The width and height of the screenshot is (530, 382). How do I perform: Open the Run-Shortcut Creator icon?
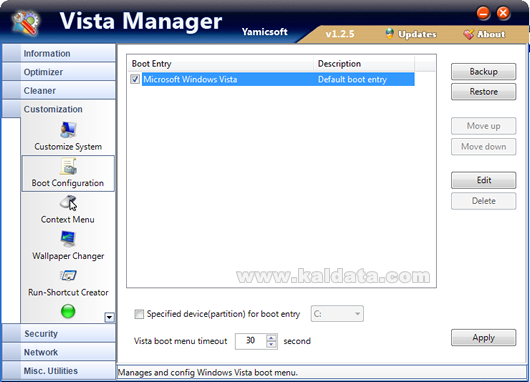coord(68,276)
